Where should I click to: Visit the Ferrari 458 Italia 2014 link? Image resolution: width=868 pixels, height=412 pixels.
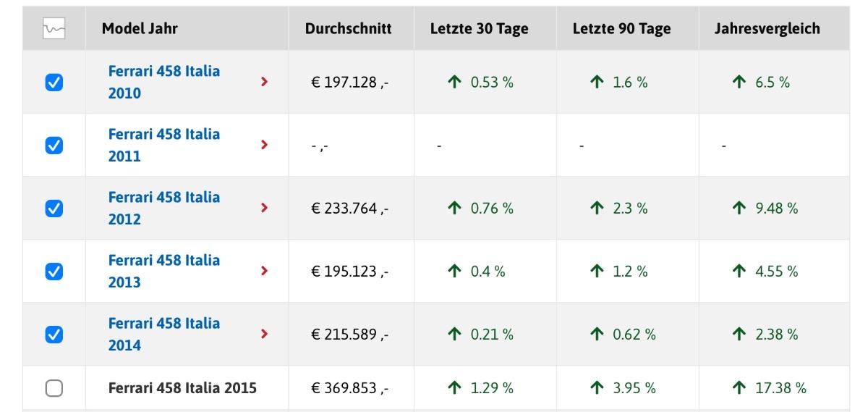[x=164, y=335]
